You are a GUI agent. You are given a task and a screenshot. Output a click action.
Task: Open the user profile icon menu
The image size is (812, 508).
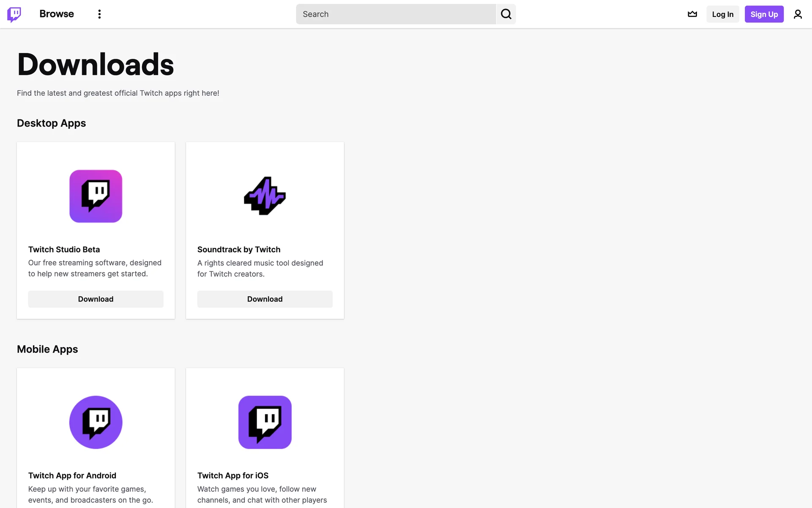pos(798,14)
